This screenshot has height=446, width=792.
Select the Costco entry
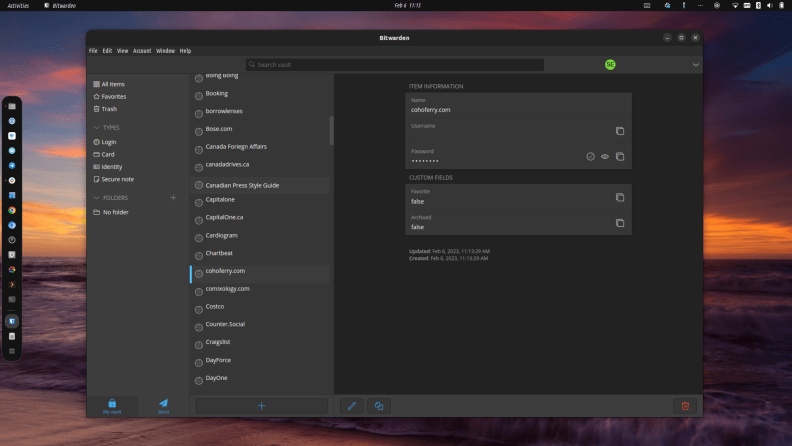[x=260, y=308]
